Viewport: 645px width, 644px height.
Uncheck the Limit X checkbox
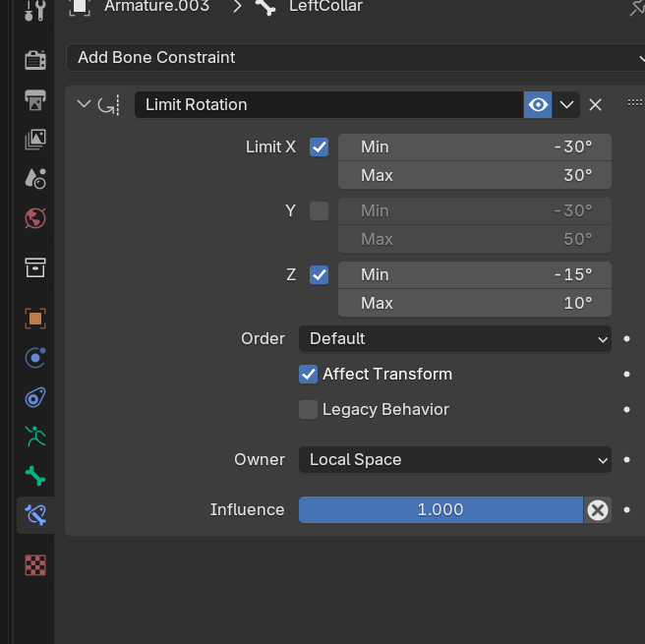[x=319, y=146]
